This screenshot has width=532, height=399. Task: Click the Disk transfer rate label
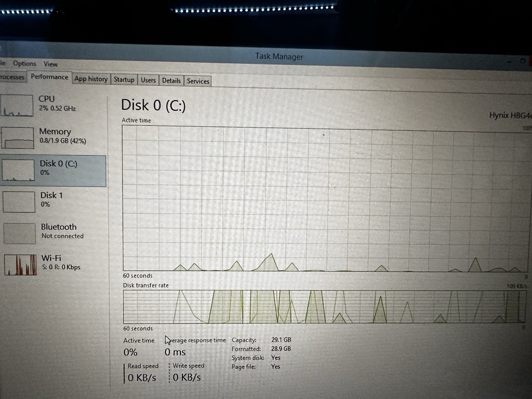pos(146,285)
